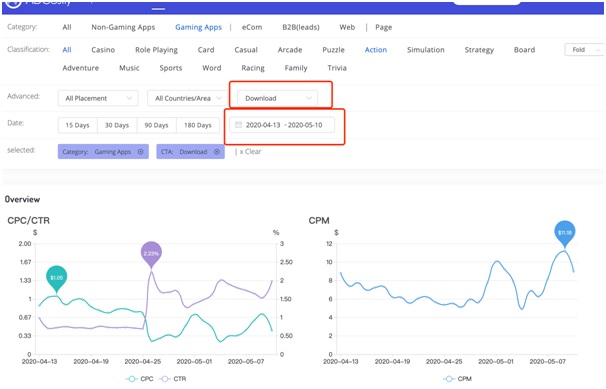The height and width of the screenshot is (389, 606).
Task: Click the 2.23% CTR peak marker
Action: [151, 254]
